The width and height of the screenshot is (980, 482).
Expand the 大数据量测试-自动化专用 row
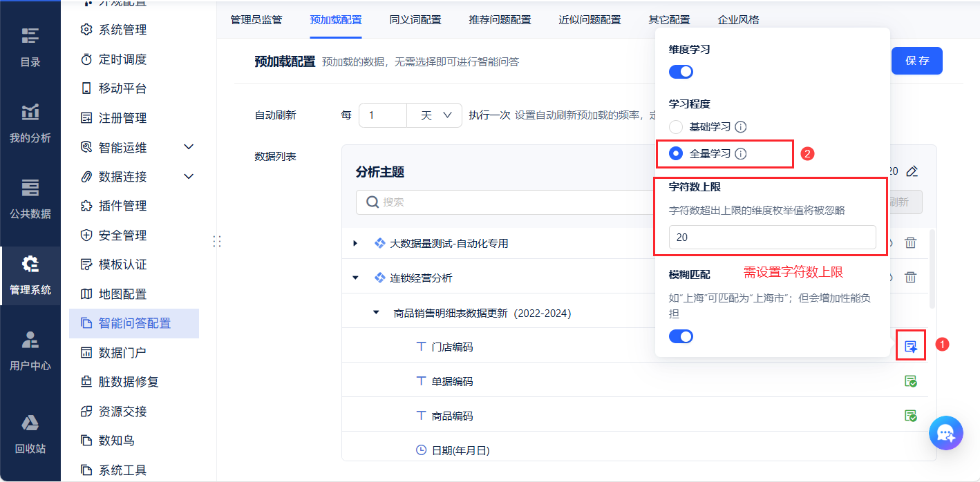(356, 243)
